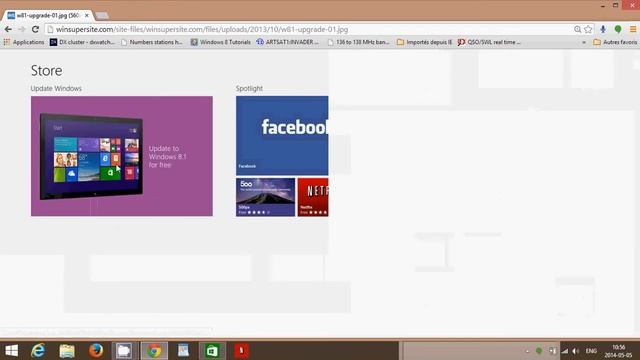Click the volume speaker tray icon
The image size is (640, 360).
pyautogui.click(x=576, y=351)
